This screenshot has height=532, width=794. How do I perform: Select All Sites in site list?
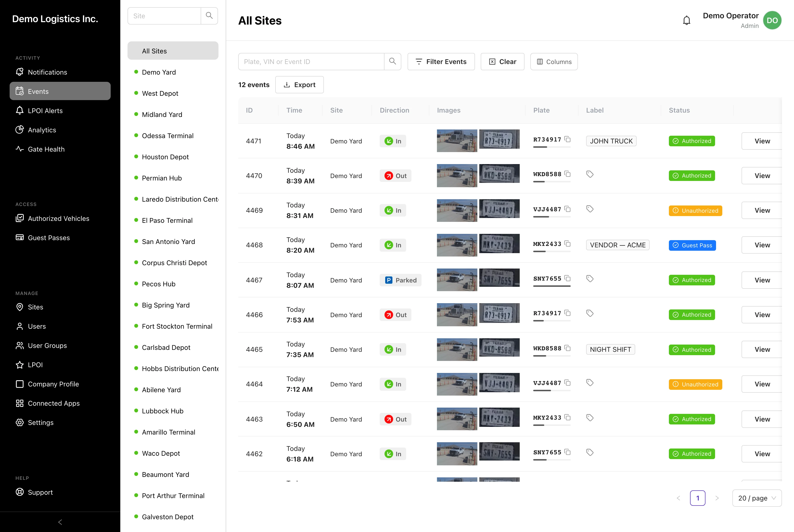(x=173, y=51)
